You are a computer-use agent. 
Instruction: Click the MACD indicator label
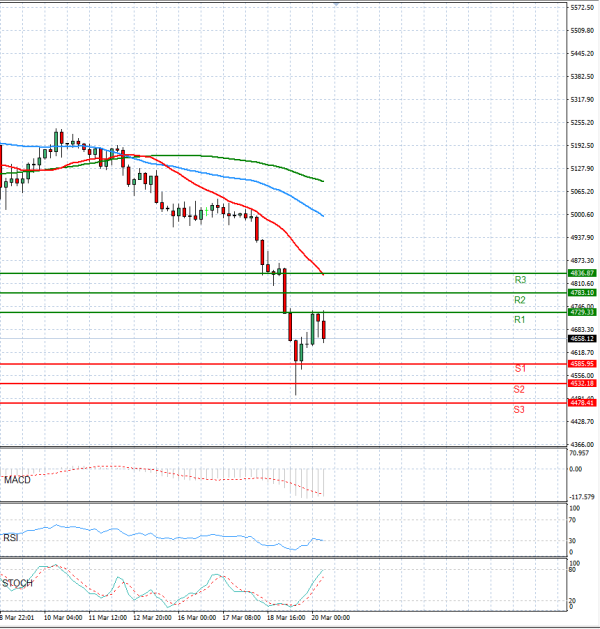[17, 481]
